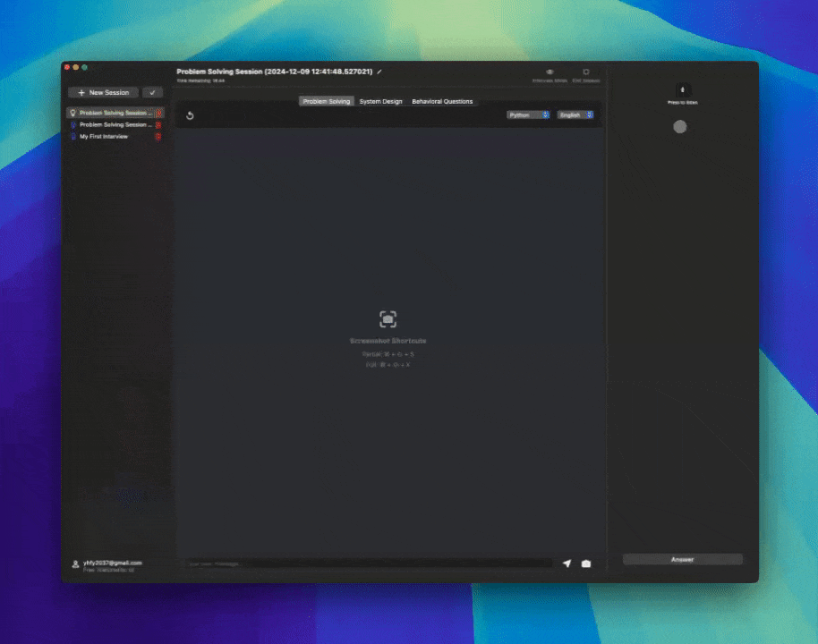Select the reset/restart icon below the tabs
818x644 pixels.
[189, 115]
